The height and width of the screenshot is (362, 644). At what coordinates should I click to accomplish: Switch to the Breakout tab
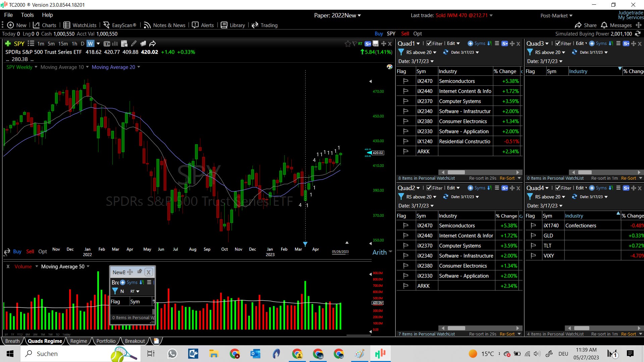(135, 341)
